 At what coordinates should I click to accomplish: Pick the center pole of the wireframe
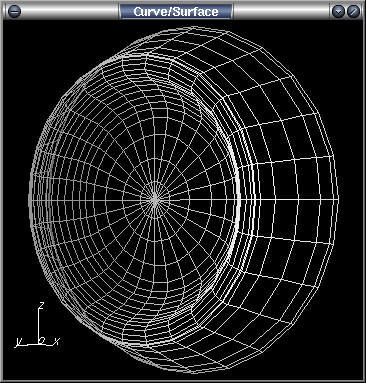click(x=155, y=200)
